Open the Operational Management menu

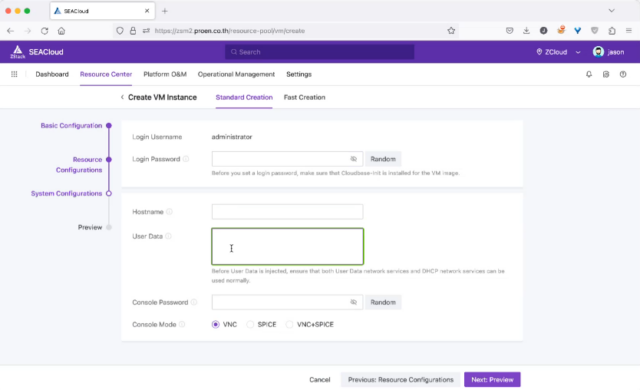(236, 74)
